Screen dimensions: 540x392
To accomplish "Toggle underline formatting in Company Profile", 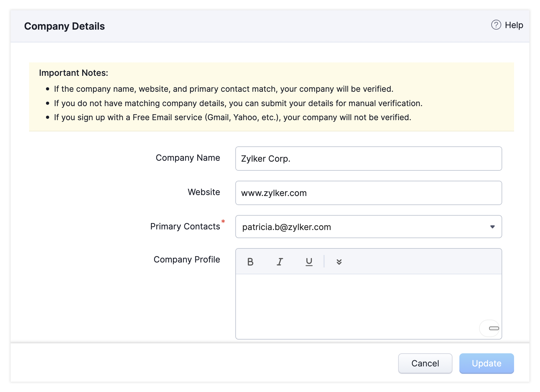I will 309,262.
